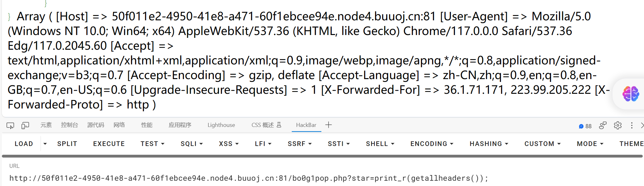Expand the LOAD dropdown arrow

(45, 144)
